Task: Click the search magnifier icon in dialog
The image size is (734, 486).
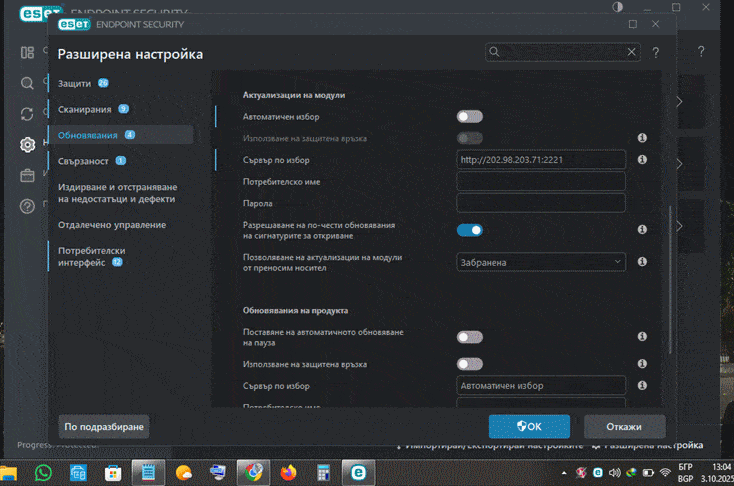Action: coord(494,52)
